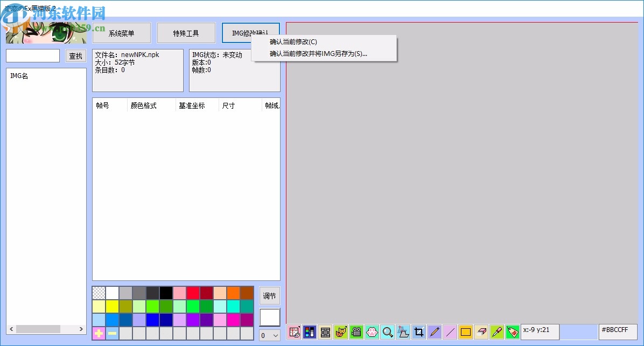Pick the eyedropper color picker tool
The height and width of the screenshot is (346, 644).
(497, 332)
